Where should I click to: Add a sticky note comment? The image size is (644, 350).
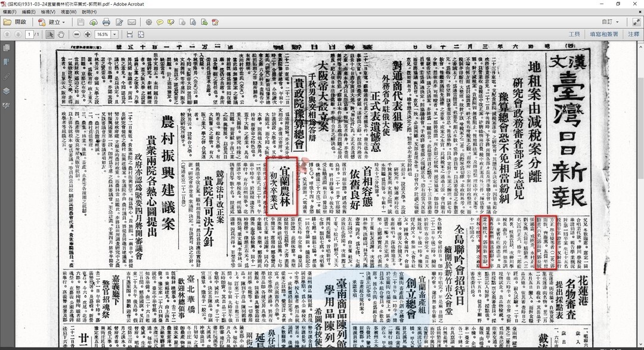click(160, 22)
